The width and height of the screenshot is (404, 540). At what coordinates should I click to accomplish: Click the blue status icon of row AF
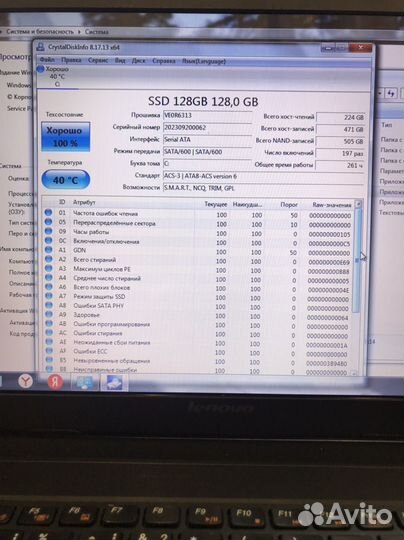coord(49,351)
